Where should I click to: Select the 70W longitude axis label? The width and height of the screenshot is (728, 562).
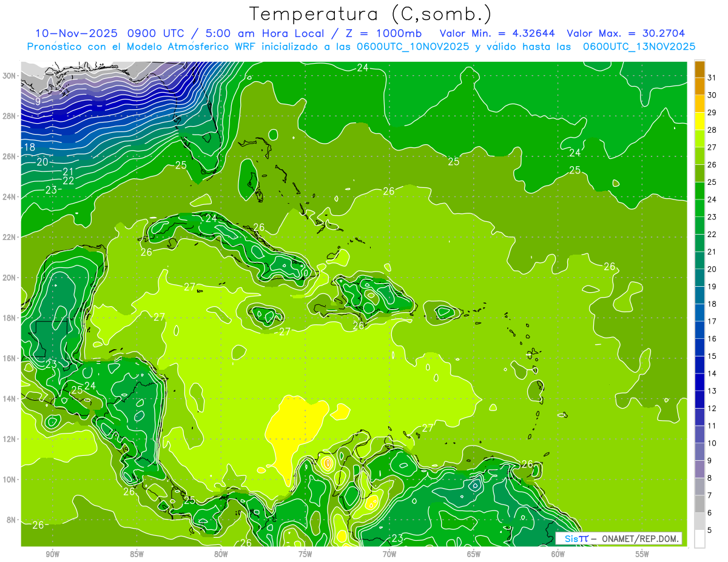coord(389,554)
